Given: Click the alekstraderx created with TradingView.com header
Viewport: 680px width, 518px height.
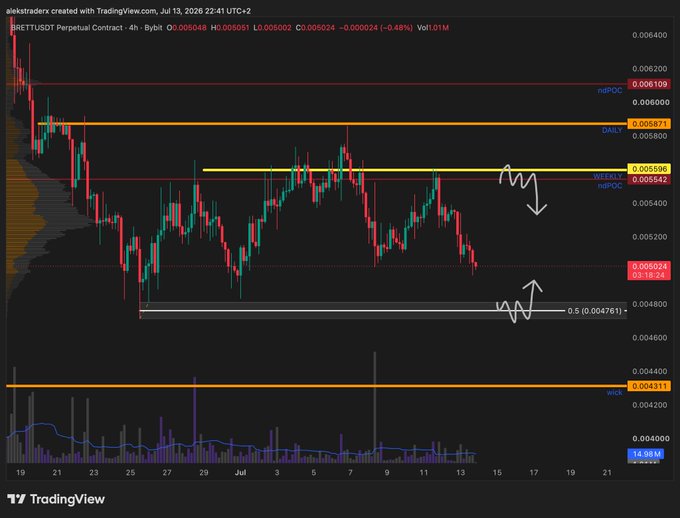Looking at the screenshot, I should (x=128, y=11).
